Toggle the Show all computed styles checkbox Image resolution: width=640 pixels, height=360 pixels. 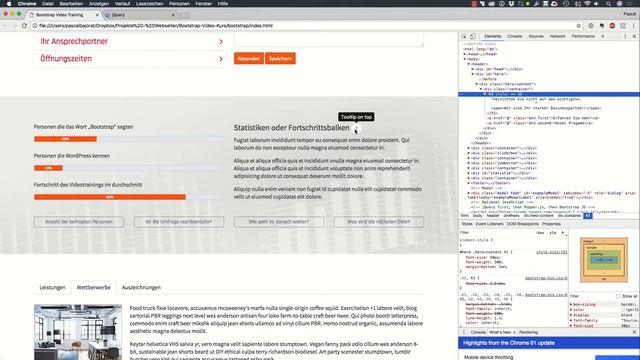618,296
